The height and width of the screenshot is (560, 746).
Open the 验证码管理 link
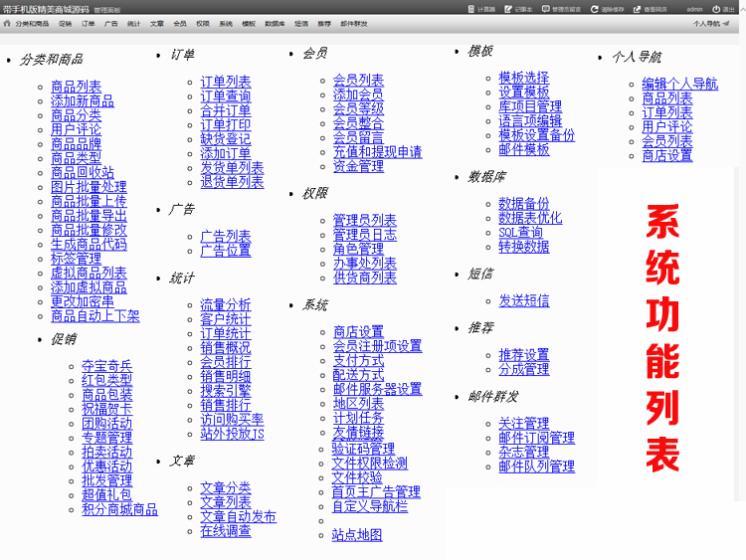pyautogui.click(x=363, y=449)
